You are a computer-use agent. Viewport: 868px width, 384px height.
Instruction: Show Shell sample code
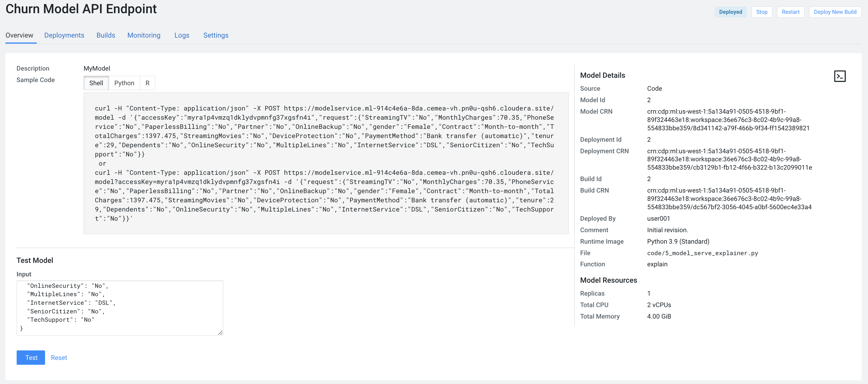(x=96, y=83)
